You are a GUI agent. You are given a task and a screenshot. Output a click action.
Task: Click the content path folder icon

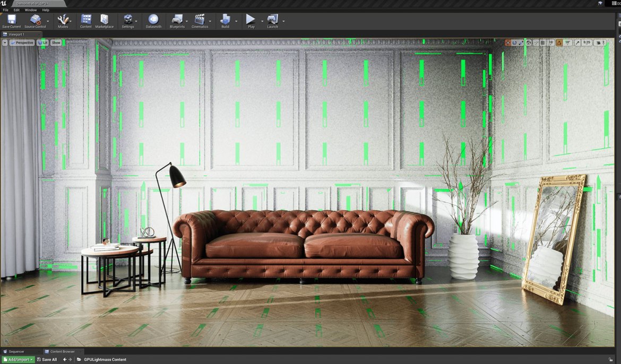[79, 360]
